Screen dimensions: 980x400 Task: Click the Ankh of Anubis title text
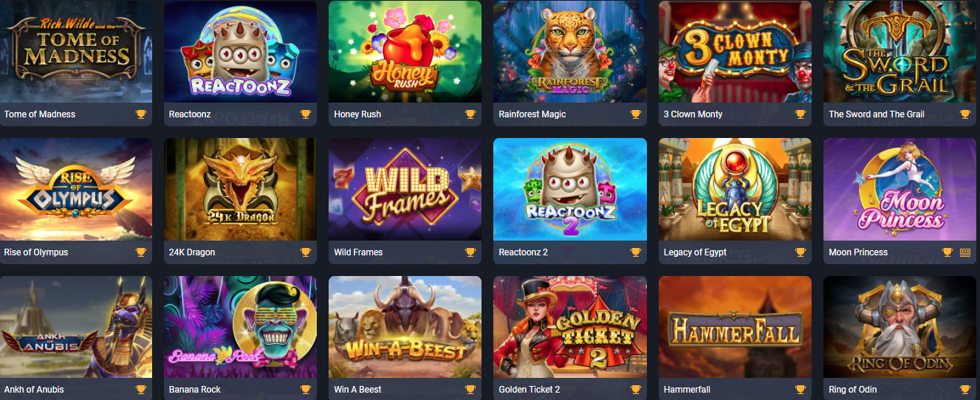click(x=34, y=390)
